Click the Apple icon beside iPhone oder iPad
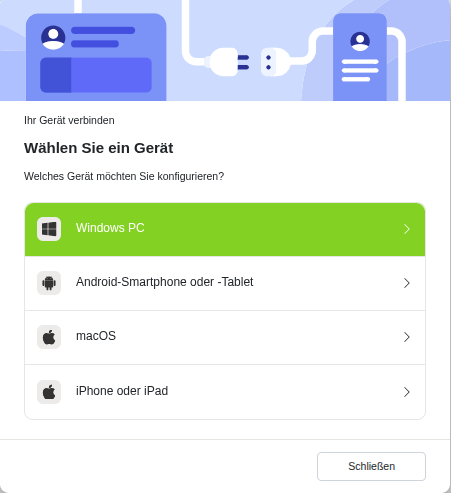Screen dimensions: 451x493 [49, 392]
